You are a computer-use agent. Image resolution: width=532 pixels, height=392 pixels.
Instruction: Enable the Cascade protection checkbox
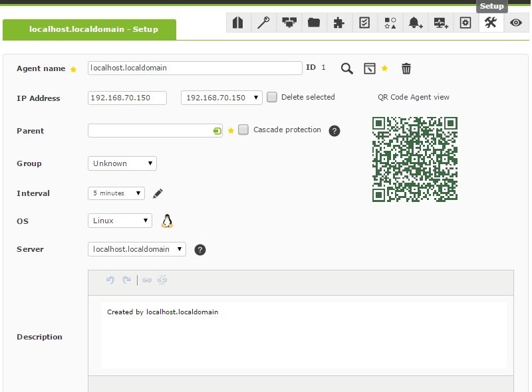coord(243,130)
